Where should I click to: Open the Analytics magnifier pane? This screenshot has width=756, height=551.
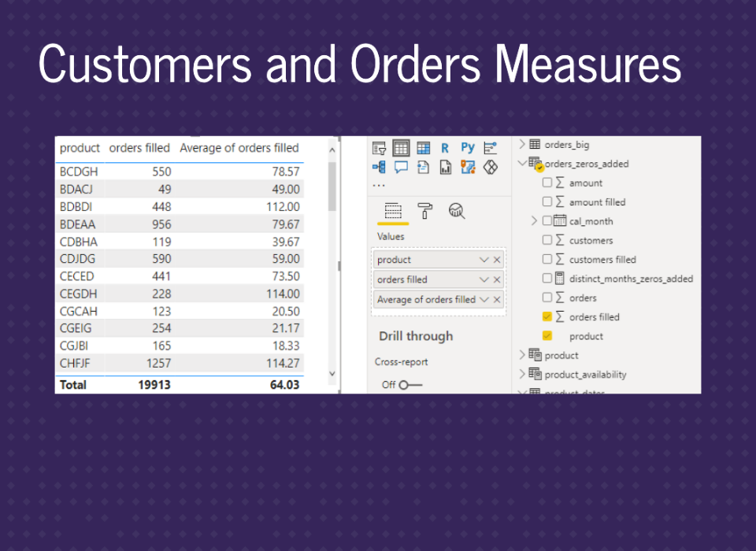click(457, 210)
